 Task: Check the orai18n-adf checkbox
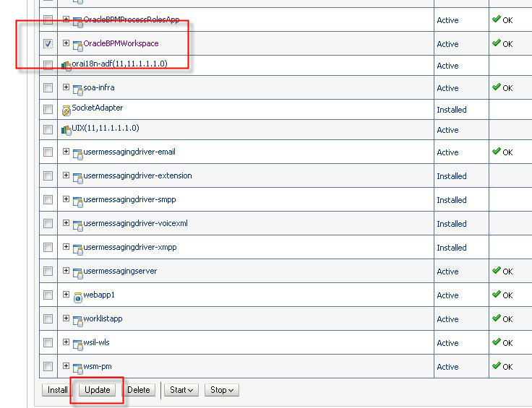click(x=48, y=65)
